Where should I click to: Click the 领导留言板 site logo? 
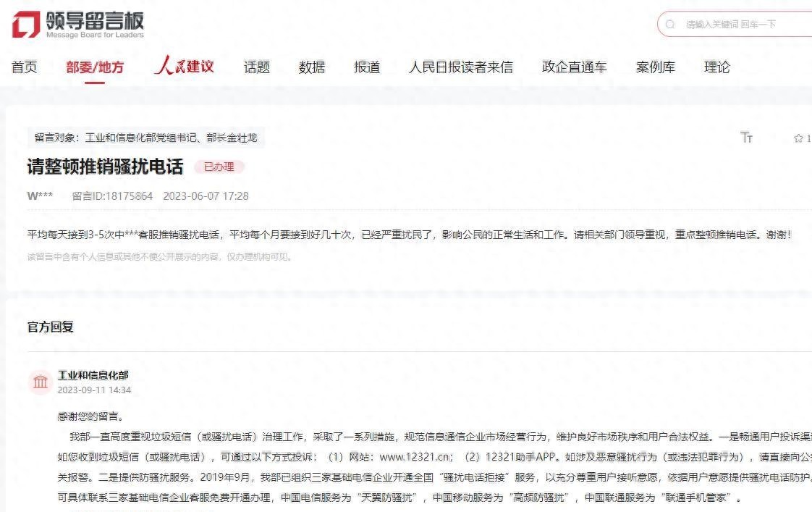(x=77, y=25)
